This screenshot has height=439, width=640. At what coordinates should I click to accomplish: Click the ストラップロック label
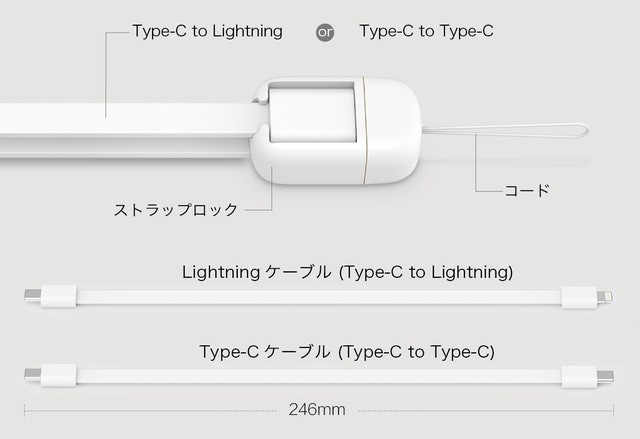[176, 210]
